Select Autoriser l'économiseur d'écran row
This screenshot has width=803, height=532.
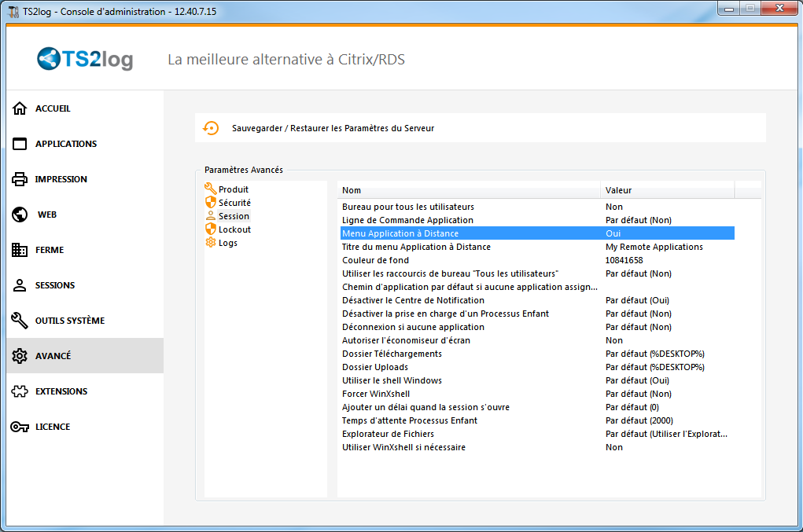[537, 340]
